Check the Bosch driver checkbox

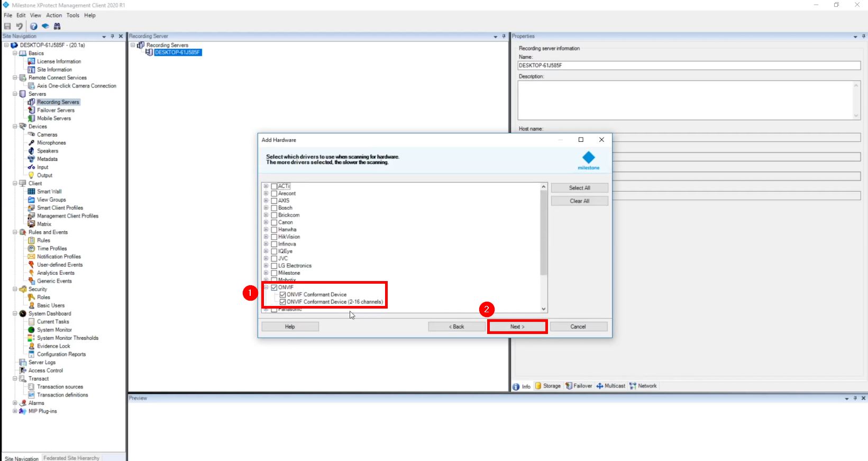tap(274, 208)
